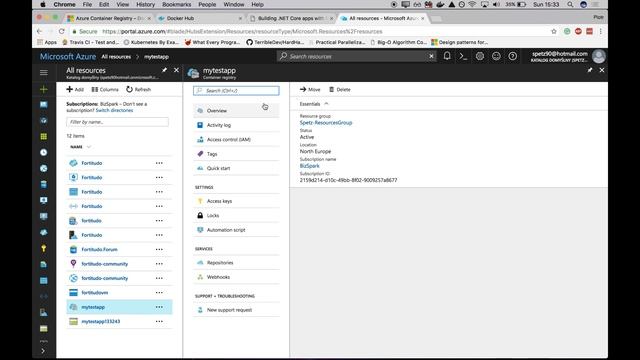
Task: Switch to Building .NET Core apps tab
Action: (x=290, y=18)
